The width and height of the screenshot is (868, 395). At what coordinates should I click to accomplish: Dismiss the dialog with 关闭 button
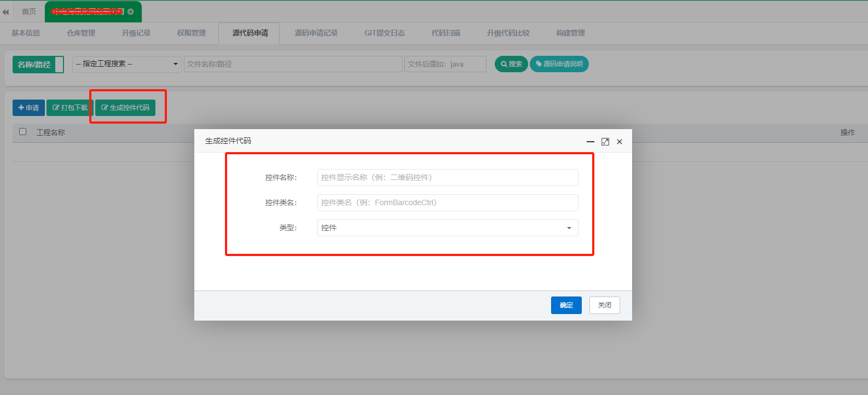[605, 305]
